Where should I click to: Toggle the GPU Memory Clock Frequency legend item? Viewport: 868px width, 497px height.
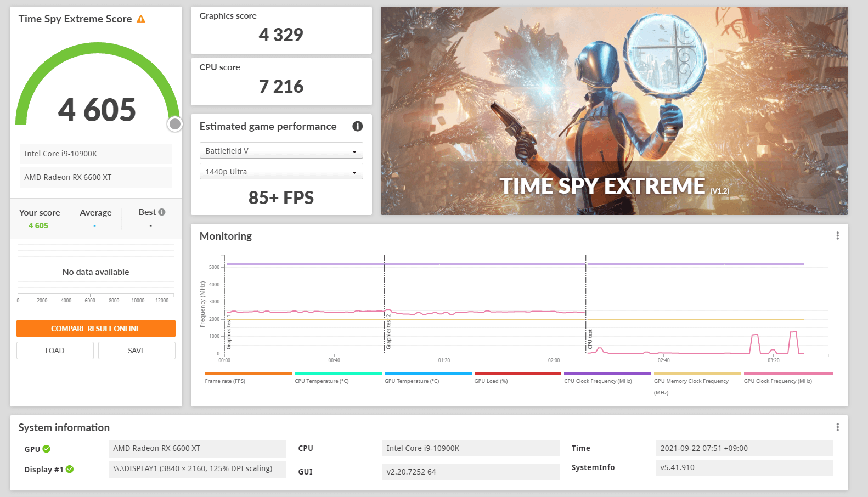(697, 384)
